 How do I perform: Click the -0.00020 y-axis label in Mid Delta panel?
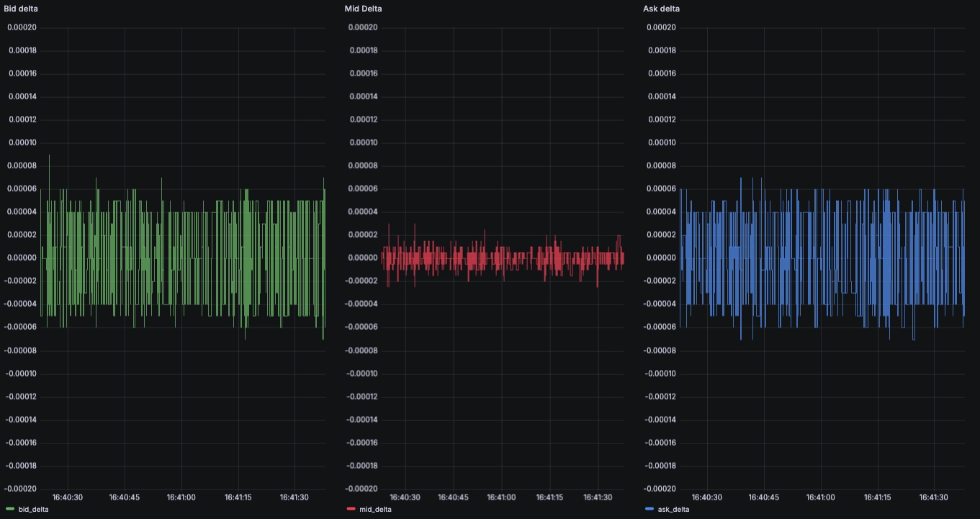362,489
